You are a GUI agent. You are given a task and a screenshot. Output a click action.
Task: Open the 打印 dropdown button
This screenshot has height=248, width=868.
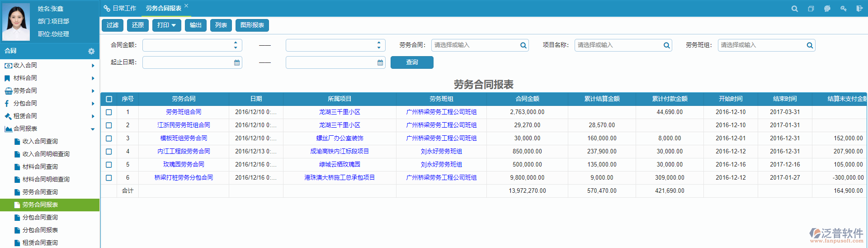pos(166,25)
